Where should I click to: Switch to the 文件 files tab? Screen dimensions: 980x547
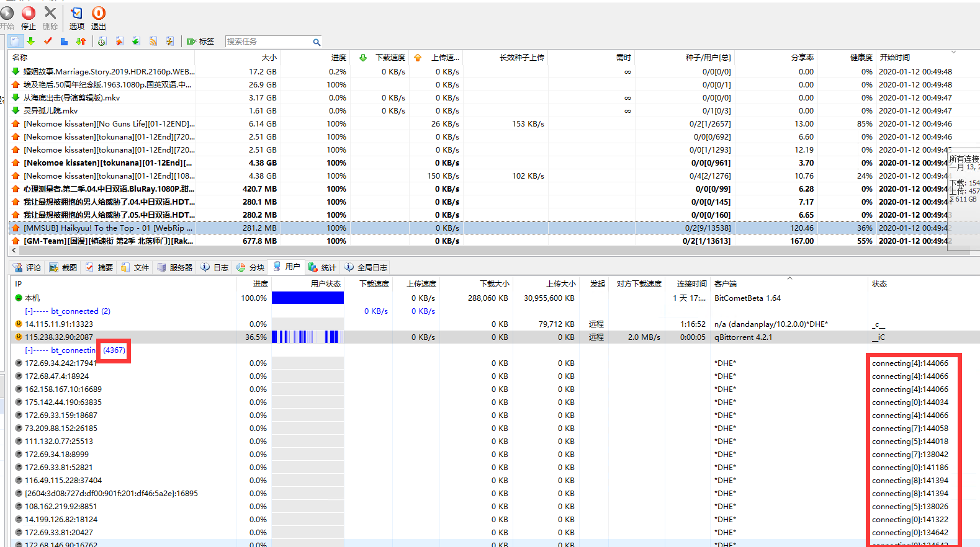[x=135, y=267]
